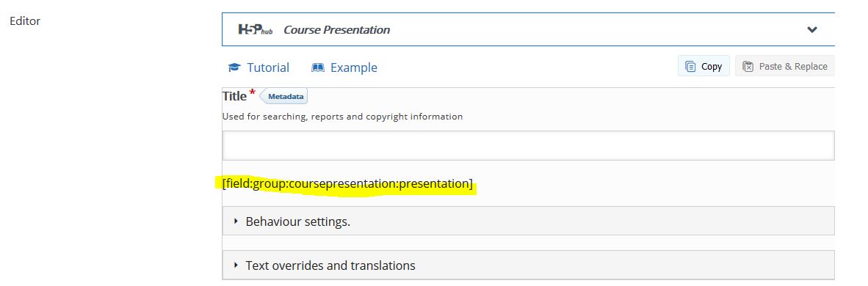Click the H5P hub logo
The height and width of the screenshot is (286, 868).
coord(256,29)
